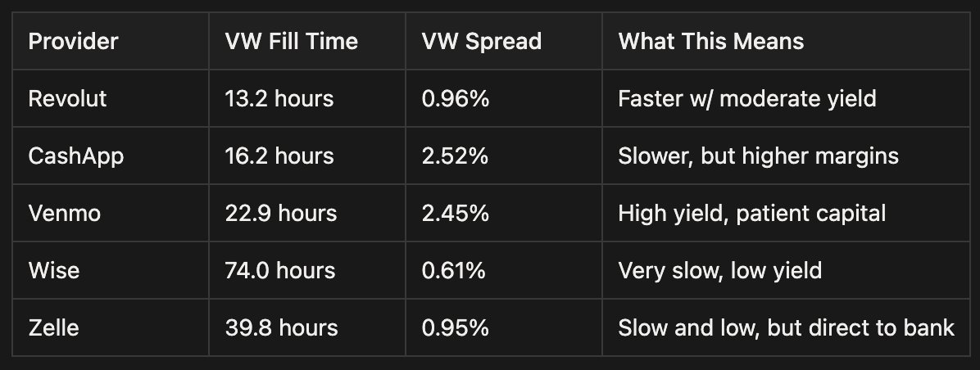Screen dimensions: 980x370
Task: Select the Zelle provider cell
Action: click(56, 327)
